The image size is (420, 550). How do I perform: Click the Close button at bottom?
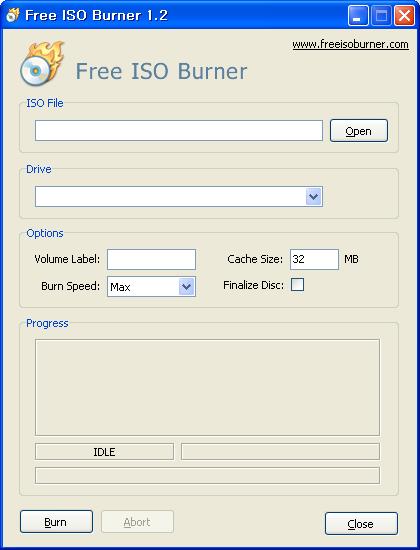[361, 523]
